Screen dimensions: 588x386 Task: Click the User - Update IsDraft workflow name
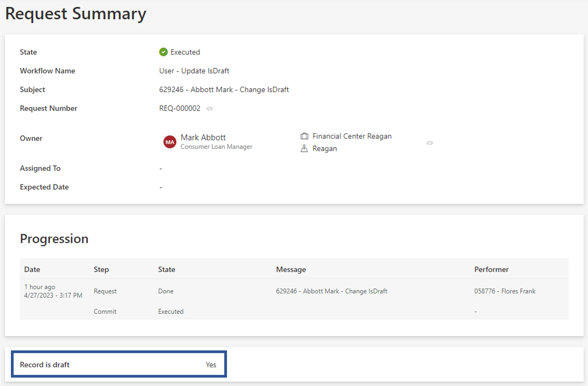[194, 71]
